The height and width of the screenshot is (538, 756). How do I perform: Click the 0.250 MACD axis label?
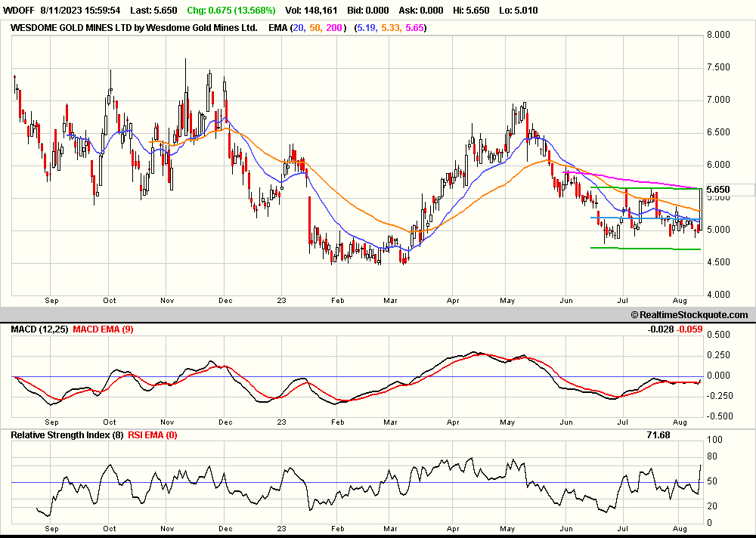pyautogui.click(x=718, y=355)
